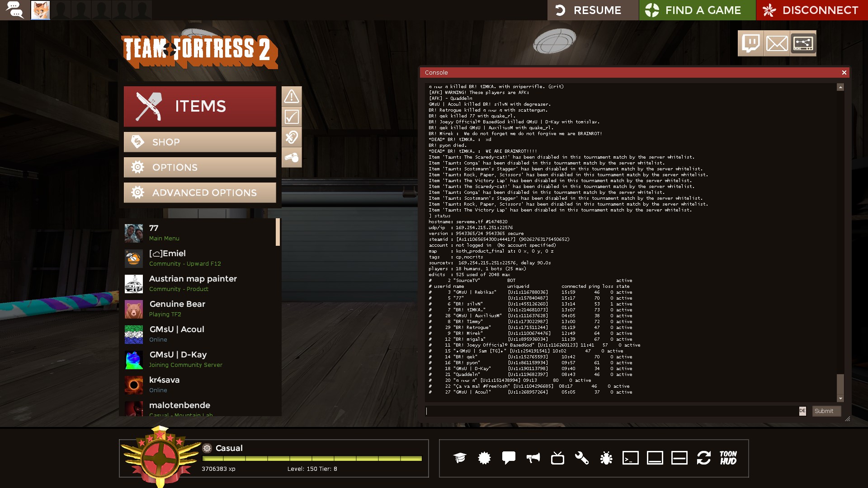Toggle the checkmark button beside Items
The width and height of the screenshot is (868, 488).
[292, 117]
